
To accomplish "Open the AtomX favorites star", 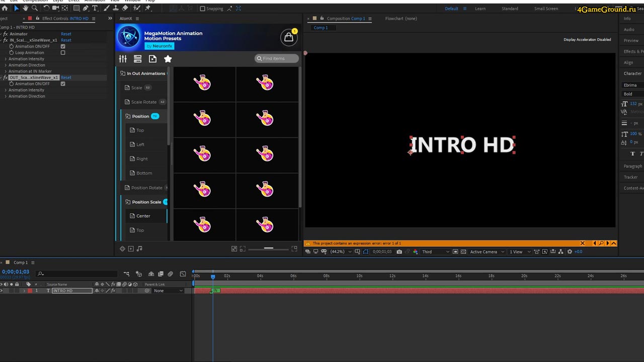I will click(x=168, y=59).
